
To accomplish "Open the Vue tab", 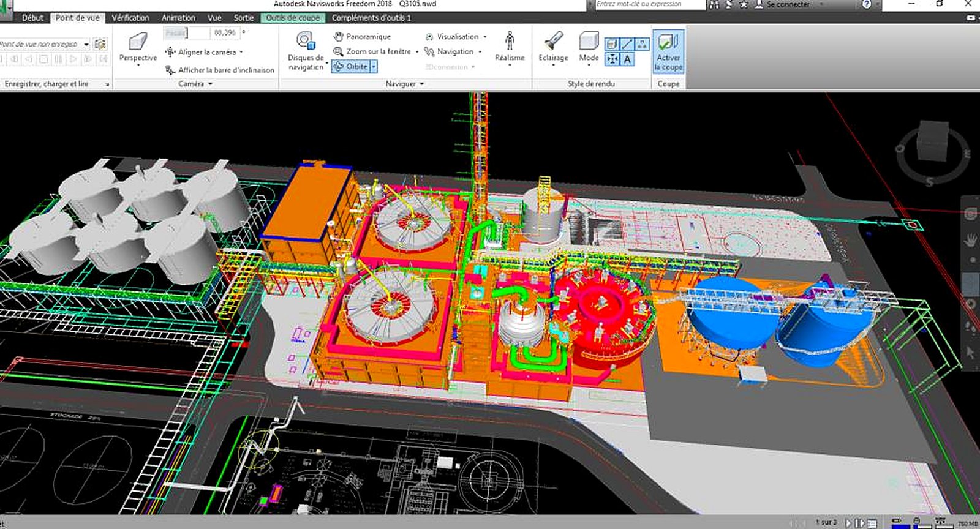I will (x=214, y=18).
